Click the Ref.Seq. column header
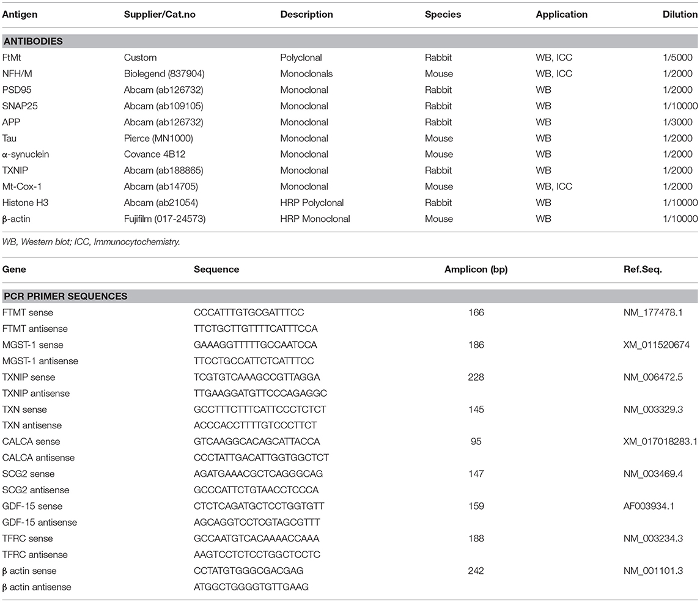 click(x=643, y=269)
